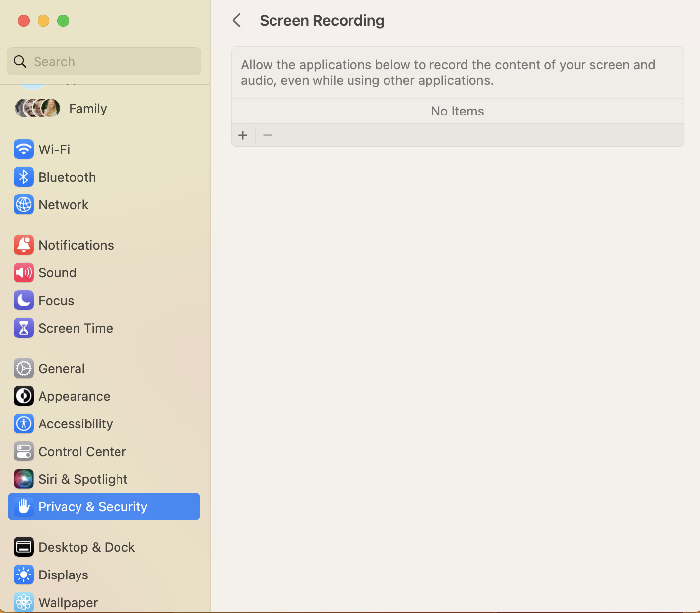The height and width of the screenshot is (613, 700).
Task: Click the minus remove button
Action: pos(268,135)
